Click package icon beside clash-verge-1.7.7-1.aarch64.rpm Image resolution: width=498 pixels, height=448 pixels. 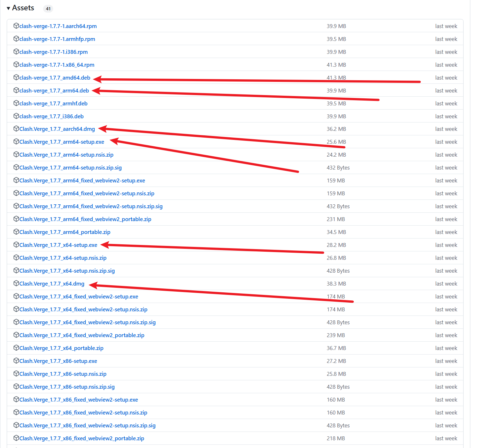16,26
